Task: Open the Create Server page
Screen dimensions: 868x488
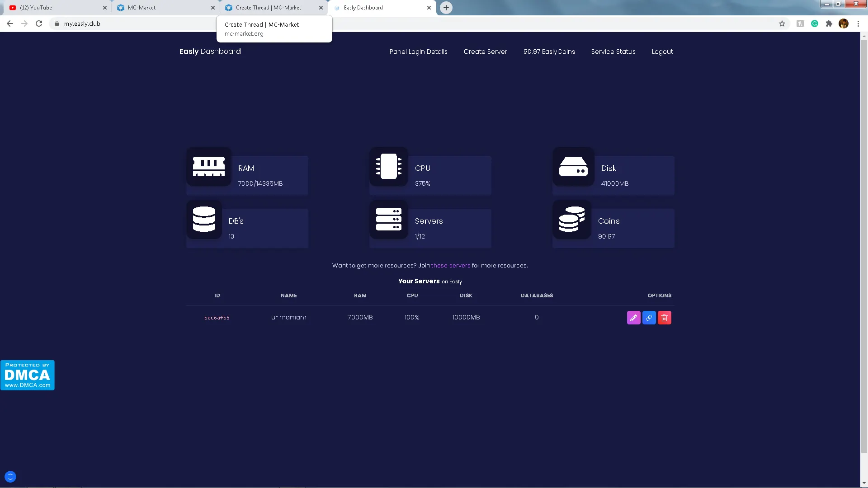Action: pos(485,52)
